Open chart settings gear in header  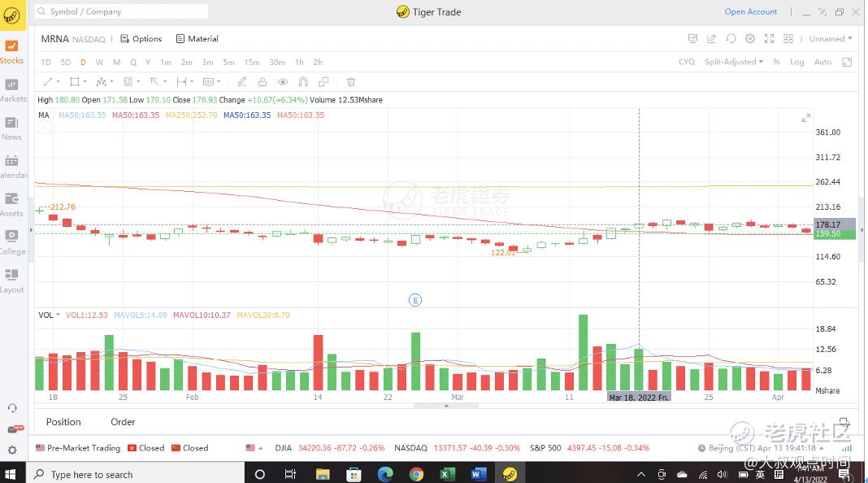[750, 39]
